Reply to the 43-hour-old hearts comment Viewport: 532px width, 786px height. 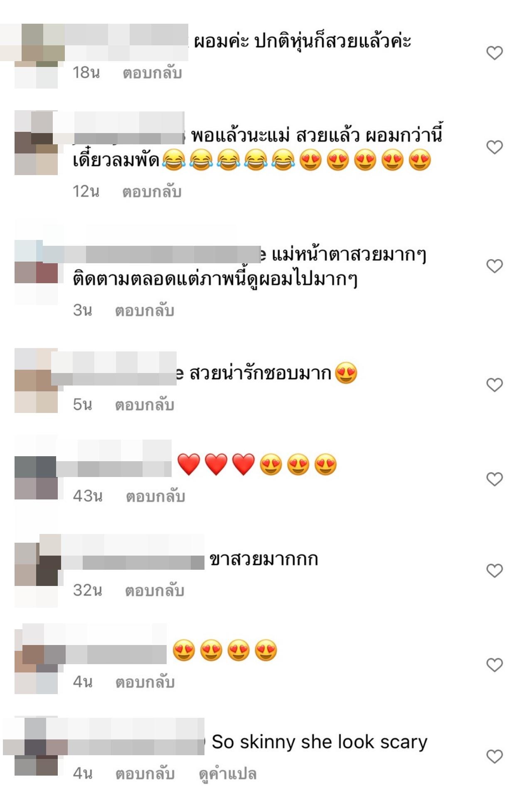point(155,497)
